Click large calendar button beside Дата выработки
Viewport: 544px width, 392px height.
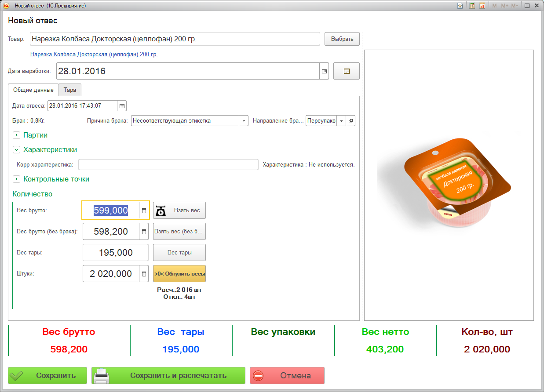pyautogui.click(x=347, y=71)
